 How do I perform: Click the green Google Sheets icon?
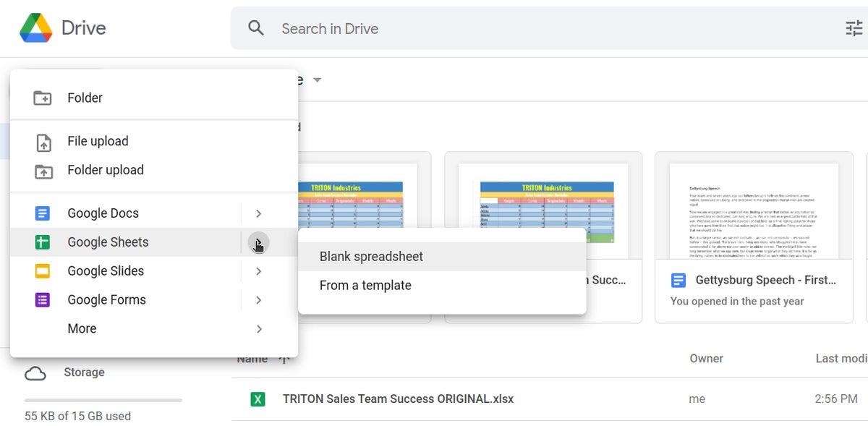[x=43, y=242]
